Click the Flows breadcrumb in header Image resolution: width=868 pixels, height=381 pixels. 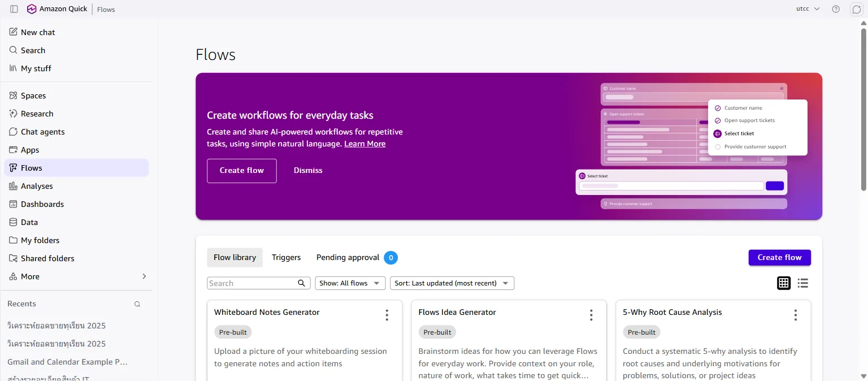[x=106, y=10]
